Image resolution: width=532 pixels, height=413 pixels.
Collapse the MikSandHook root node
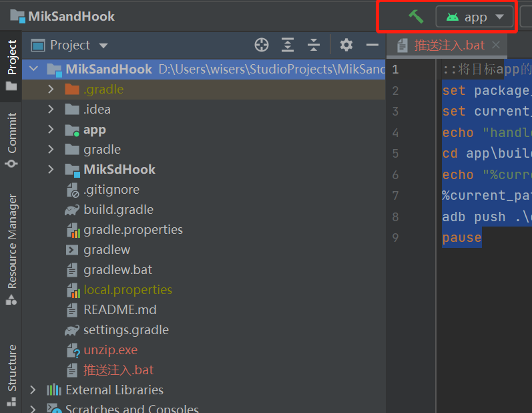(x=33, y=69)
